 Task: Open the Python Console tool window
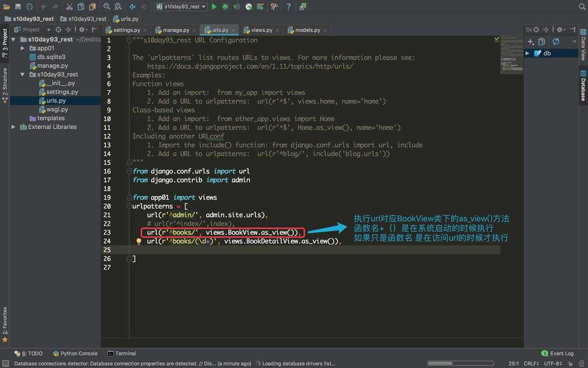pos(75,353)
